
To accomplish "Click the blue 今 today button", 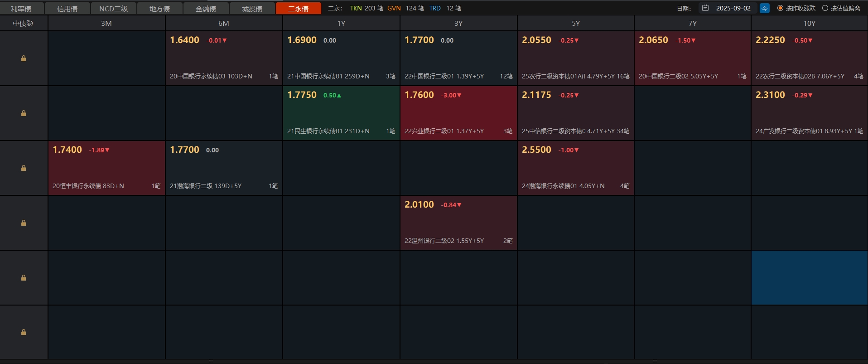I will (764, 8).
